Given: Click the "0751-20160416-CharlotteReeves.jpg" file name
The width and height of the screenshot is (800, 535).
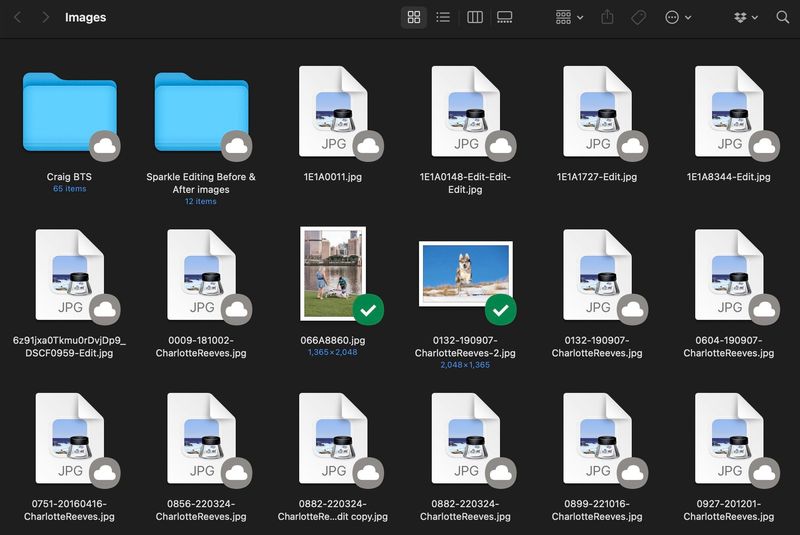Looking at the screenshot, I should pos(69,510).
